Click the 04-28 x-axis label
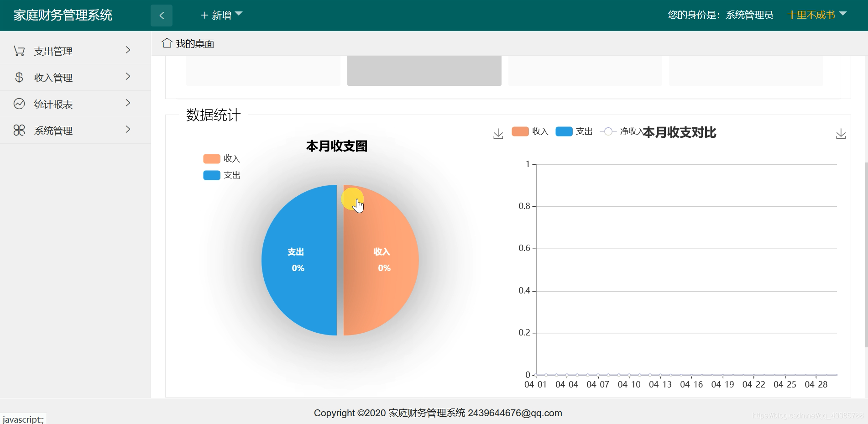The image size is (868, 424). [x=816, y=384]
